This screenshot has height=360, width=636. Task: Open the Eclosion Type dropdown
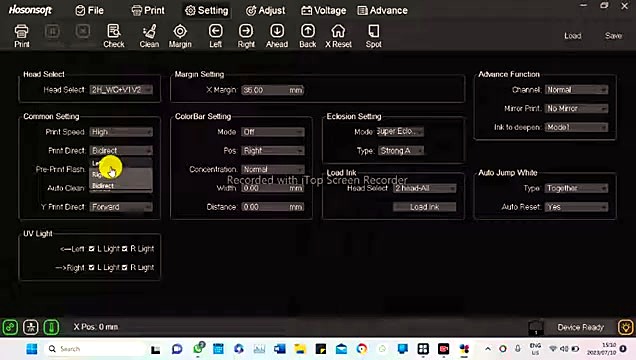[401, 150]
